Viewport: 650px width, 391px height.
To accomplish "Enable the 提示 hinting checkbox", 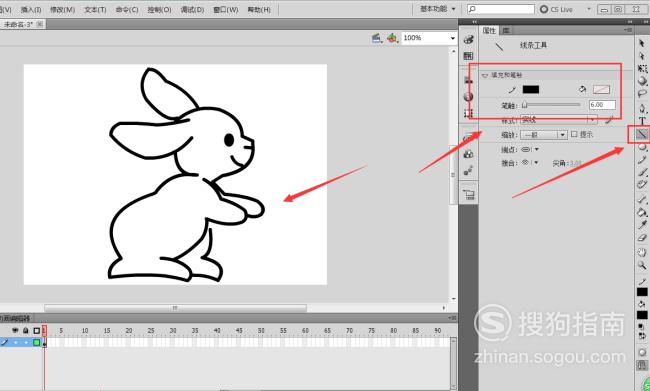I will [574, 134].
